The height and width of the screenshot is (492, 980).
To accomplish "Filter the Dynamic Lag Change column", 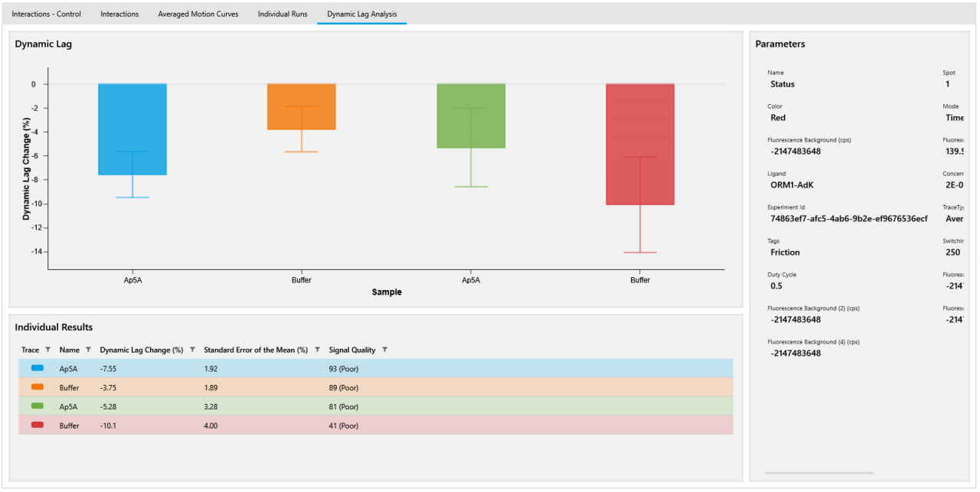I will (192, 350).
